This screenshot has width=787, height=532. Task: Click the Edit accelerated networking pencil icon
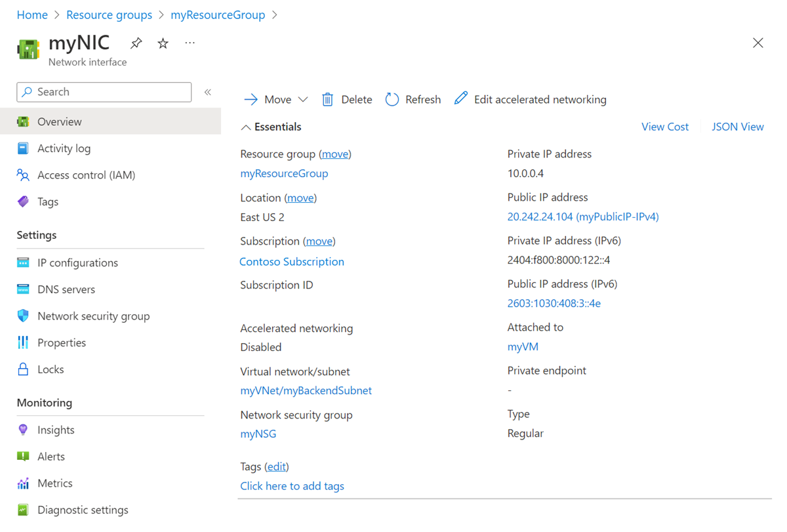click(x=461, y=99)
